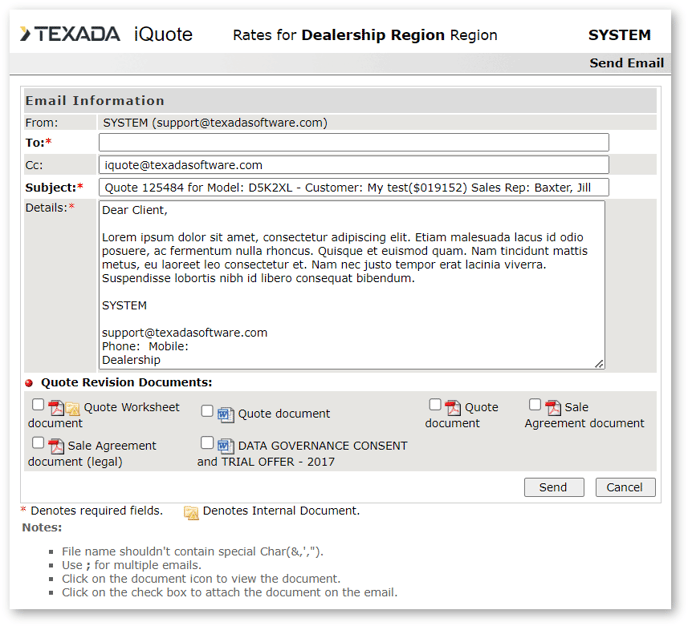Click Internal Document legend folder icon
The width and height of the screenshot is (688, 626).
(191, 512)
